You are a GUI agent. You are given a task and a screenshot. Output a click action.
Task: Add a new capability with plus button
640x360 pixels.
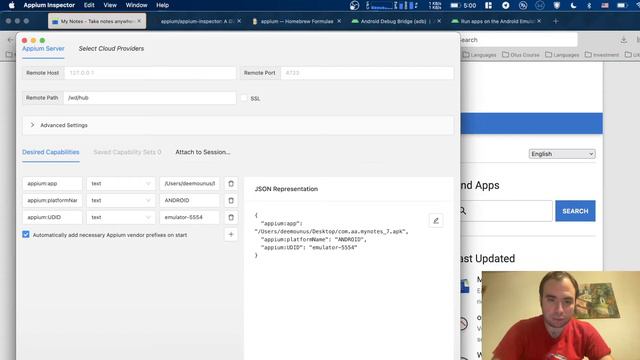click(231, 234)
